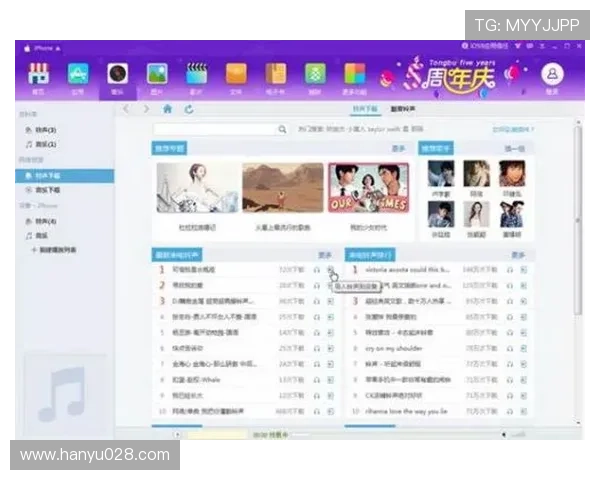Click inside the ringtone search field
Viewport: 600px width, 480px height.
coord(215,129)
